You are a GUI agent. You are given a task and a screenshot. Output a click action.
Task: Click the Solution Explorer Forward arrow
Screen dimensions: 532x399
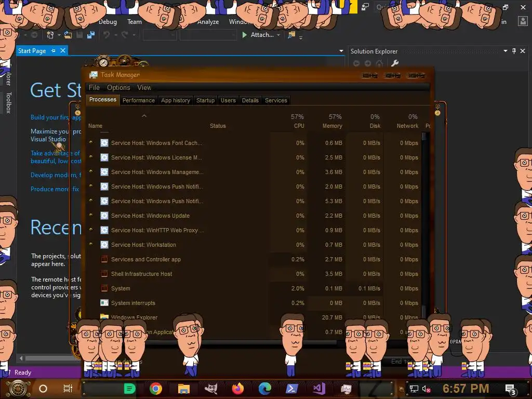click(x=368, y=63)
